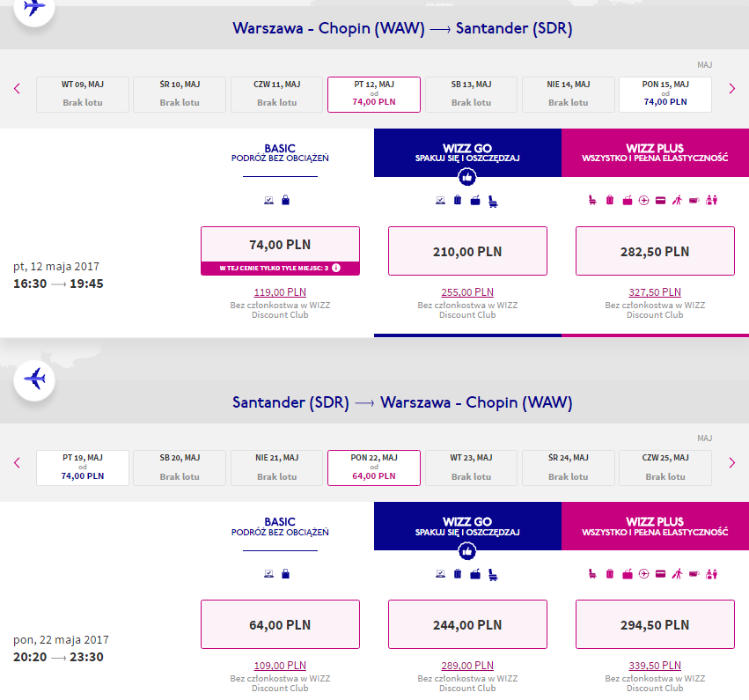
Task: Click info icon on limited seats banner
Action: click(336, 268)
